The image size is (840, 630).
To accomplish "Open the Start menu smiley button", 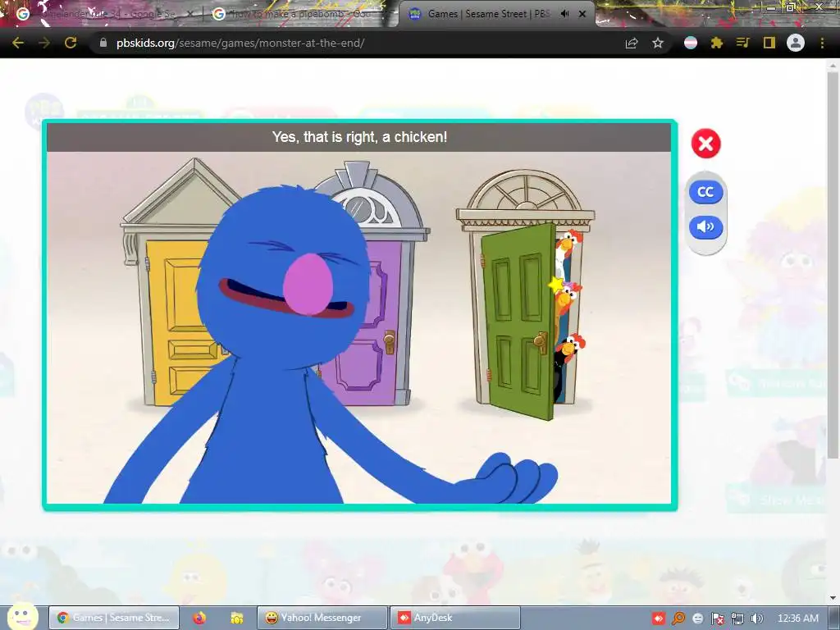I will pyautogui.click(x=22, y=617).
